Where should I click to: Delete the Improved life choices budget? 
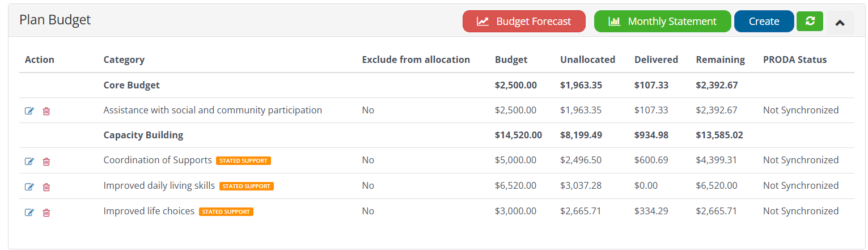46,213
